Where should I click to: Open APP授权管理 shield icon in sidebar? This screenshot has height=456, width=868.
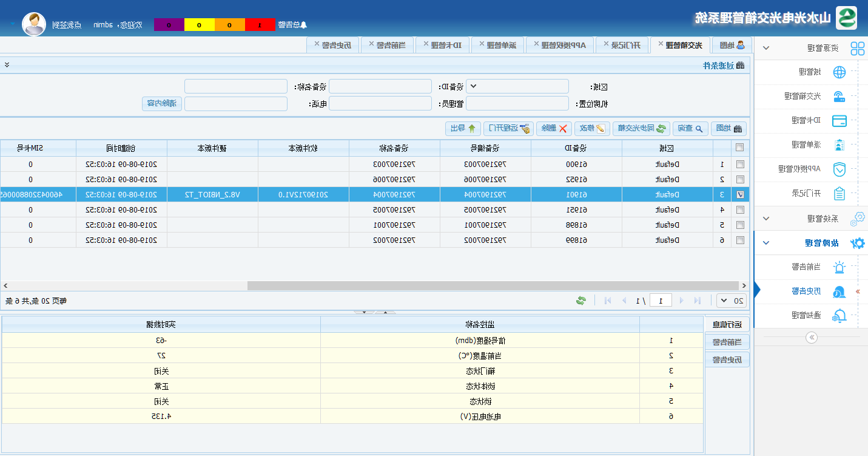[x=839, y=169]
